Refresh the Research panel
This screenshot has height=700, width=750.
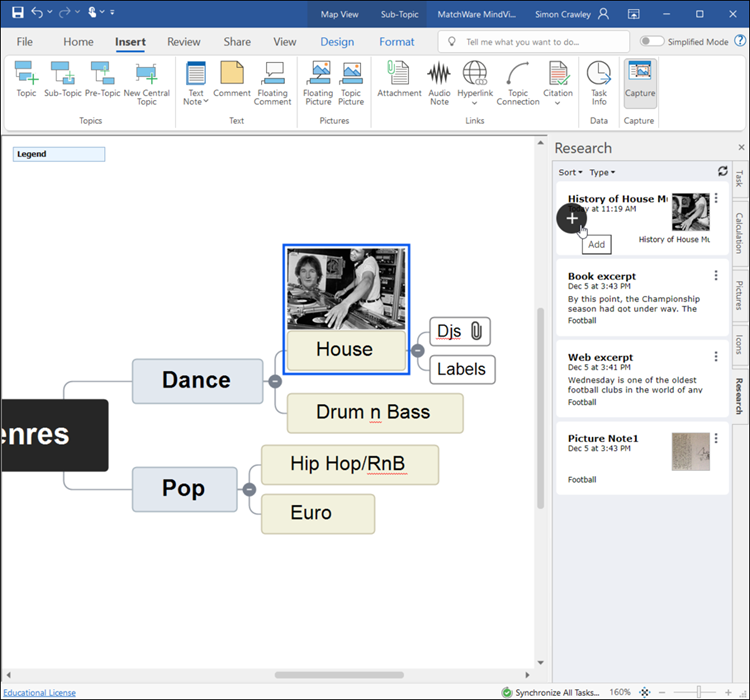click(723, 171)
